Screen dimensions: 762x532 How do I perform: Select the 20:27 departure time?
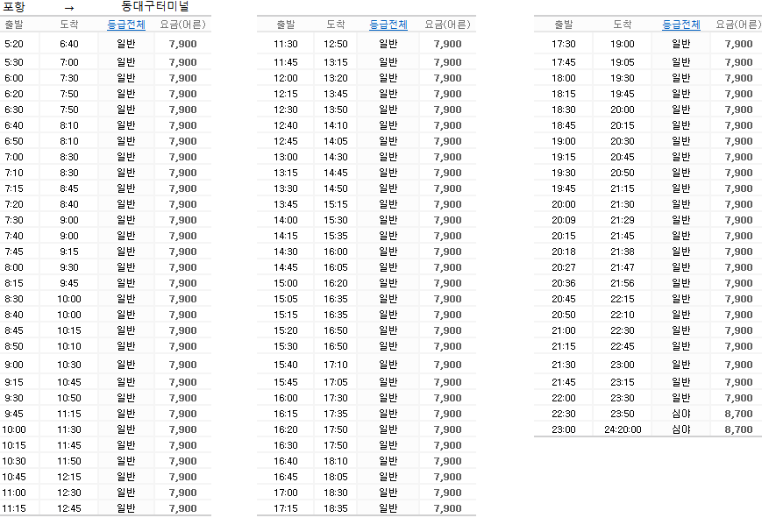[x=563, y=267]
